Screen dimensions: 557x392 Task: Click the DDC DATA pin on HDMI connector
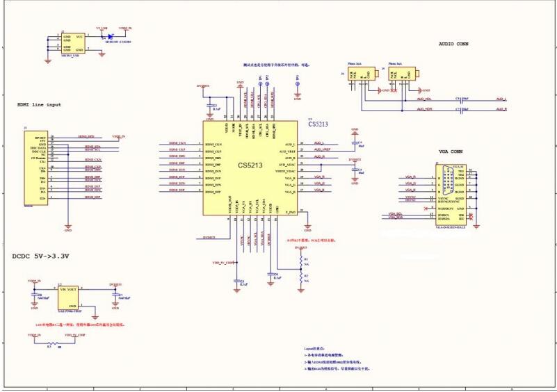pyautogui.click(x=38, y=148)
